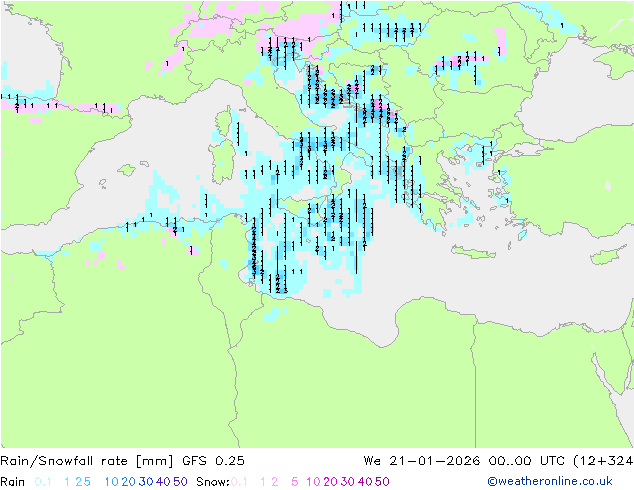Click the 'Rain' legend label
The width and height of the screenshot is (634, 490).
[x=13, y=482]
